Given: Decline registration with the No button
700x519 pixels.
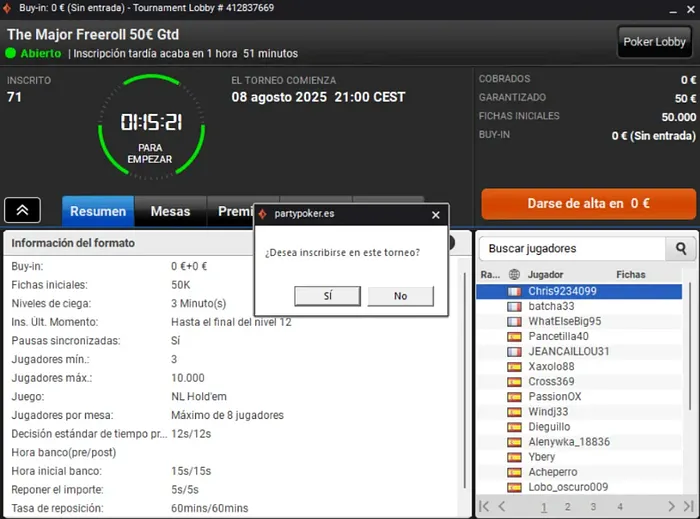Looking at the screenshot, I should [400, 296].
